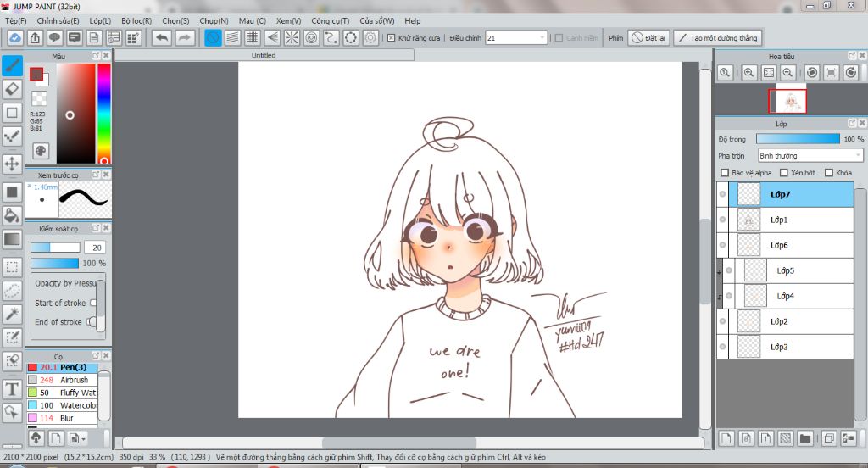Open the Pha trộn blend mode dropdown

[810, 156]
